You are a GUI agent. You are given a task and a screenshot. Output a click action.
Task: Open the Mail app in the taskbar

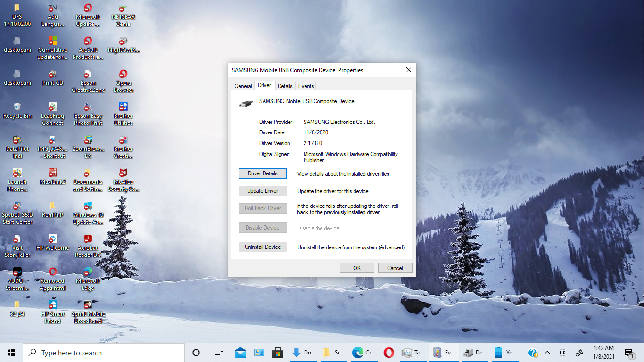[x=240, y=352]
